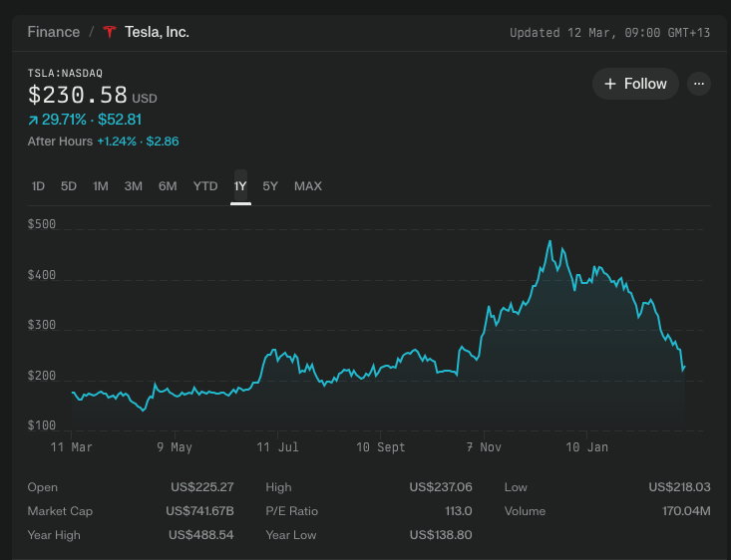
Task: Click the 9 May axis date label
Action: point(175,447)
